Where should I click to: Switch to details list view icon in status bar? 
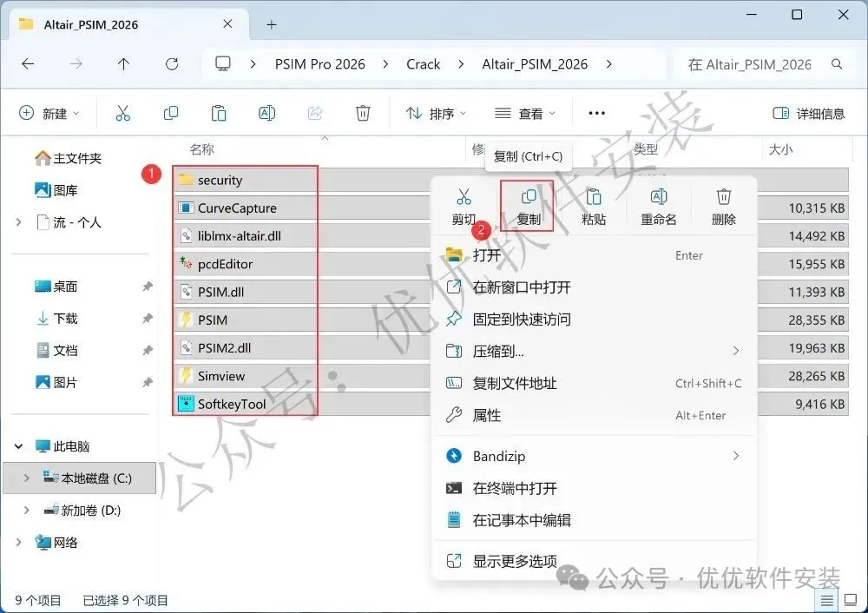pos(827,600)
